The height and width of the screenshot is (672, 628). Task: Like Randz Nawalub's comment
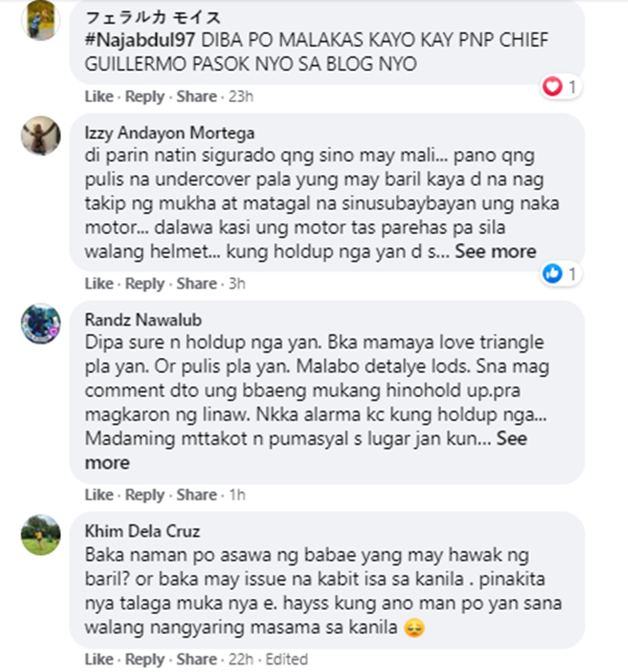(x=99, y=495)
